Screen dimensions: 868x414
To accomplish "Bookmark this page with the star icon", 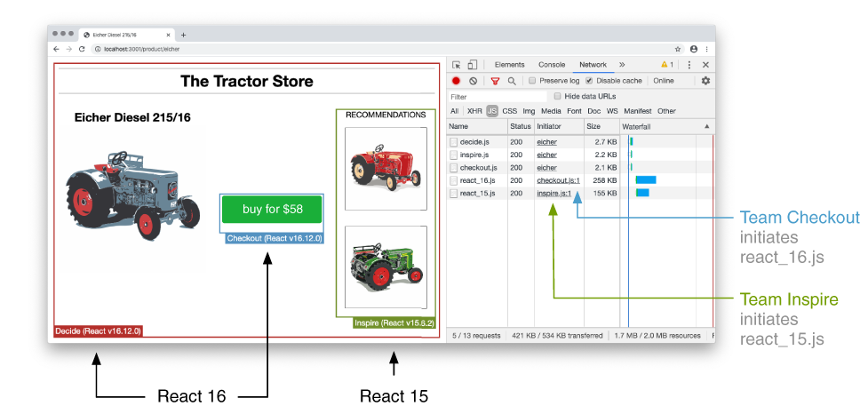I will (x=678, y=49).
